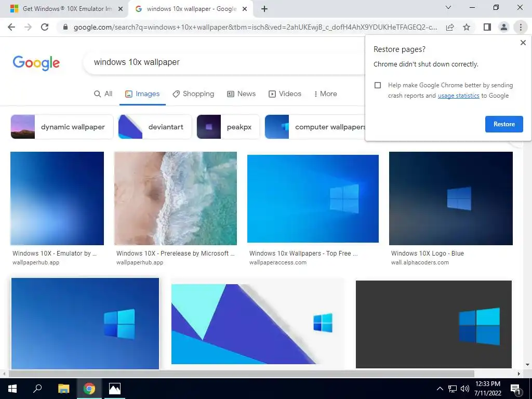Click the Google logo

click(36, 63)
